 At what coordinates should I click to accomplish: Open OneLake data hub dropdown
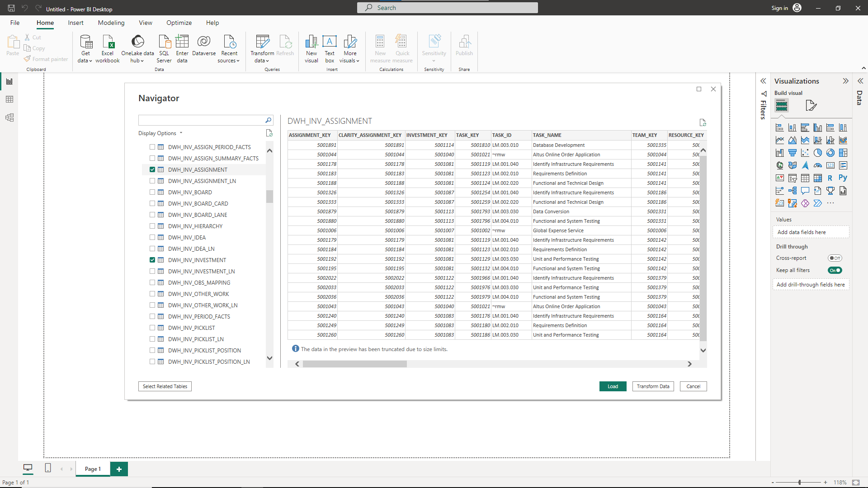click(137, 49)
